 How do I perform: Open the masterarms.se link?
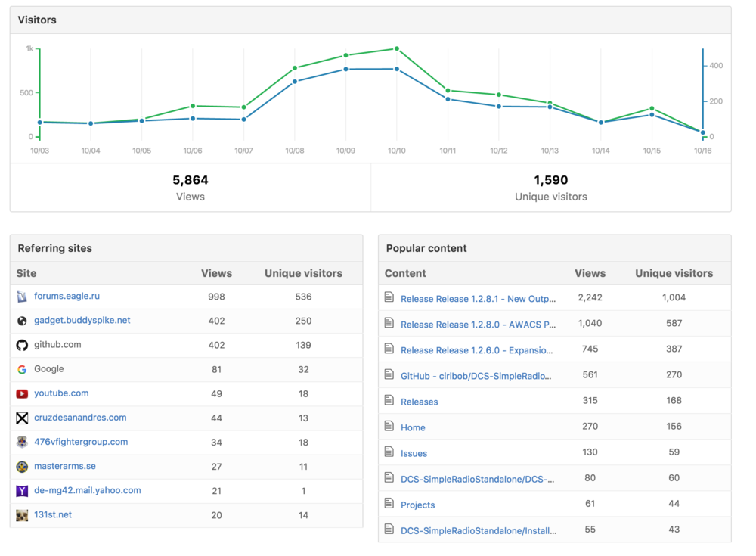point(64,466)
